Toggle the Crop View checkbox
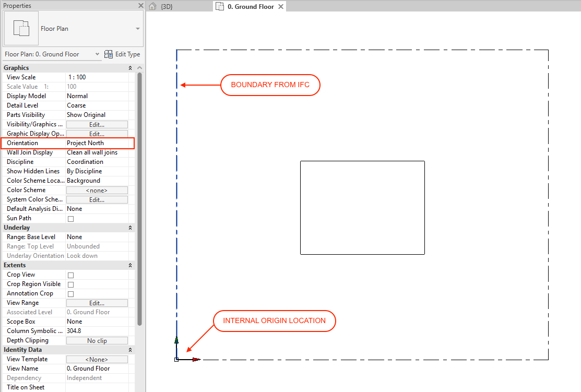Image resolution: width=581 pixels, height=392 pixels. click(70, 275)
